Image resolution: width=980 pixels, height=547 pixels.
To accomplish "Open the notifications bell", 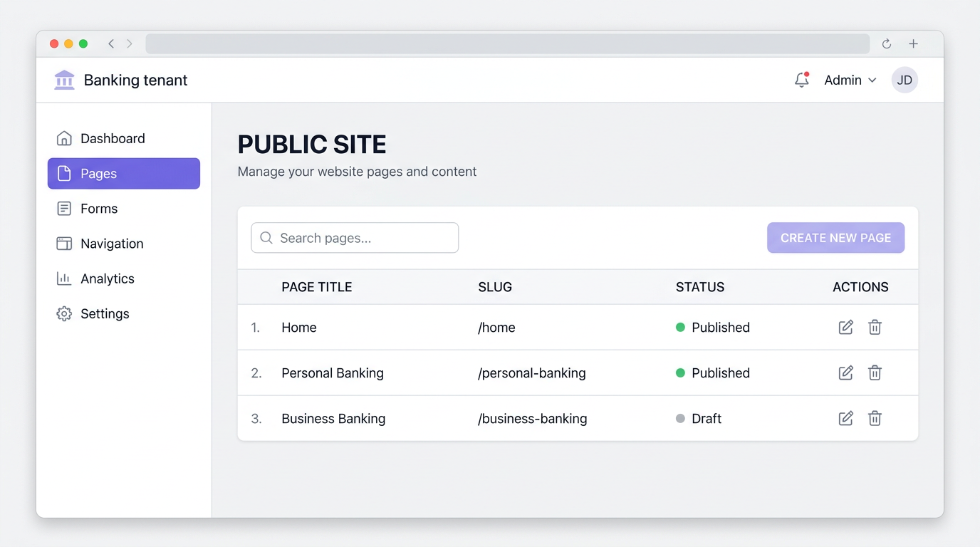I will click(x=802, y=80).
